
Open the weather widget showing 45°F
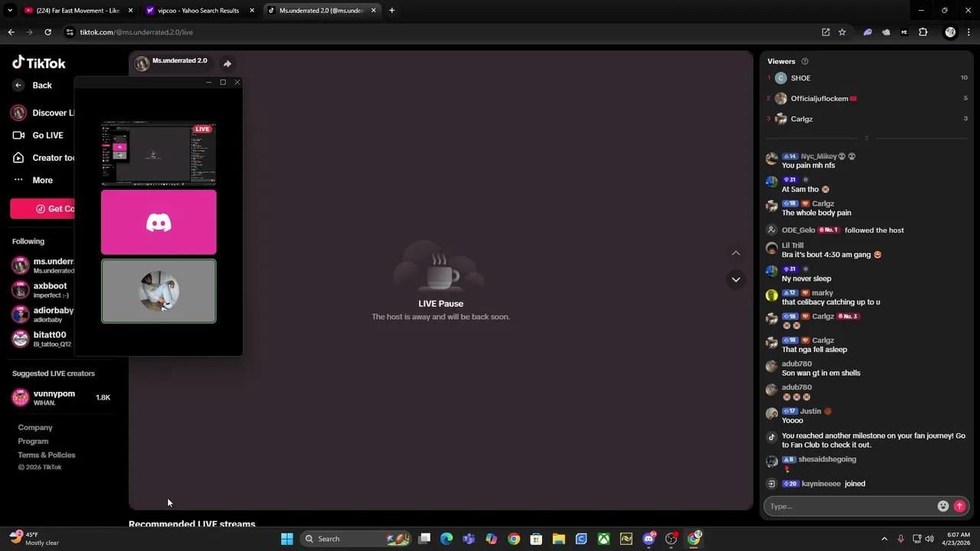34,539
